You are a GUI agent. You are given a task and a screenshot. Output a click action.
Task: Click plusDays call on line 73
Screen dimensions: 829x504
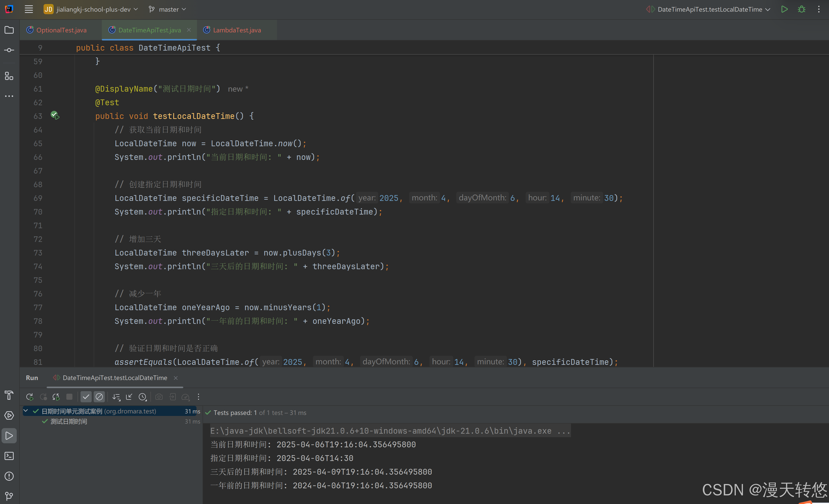(x=302, y=253)
